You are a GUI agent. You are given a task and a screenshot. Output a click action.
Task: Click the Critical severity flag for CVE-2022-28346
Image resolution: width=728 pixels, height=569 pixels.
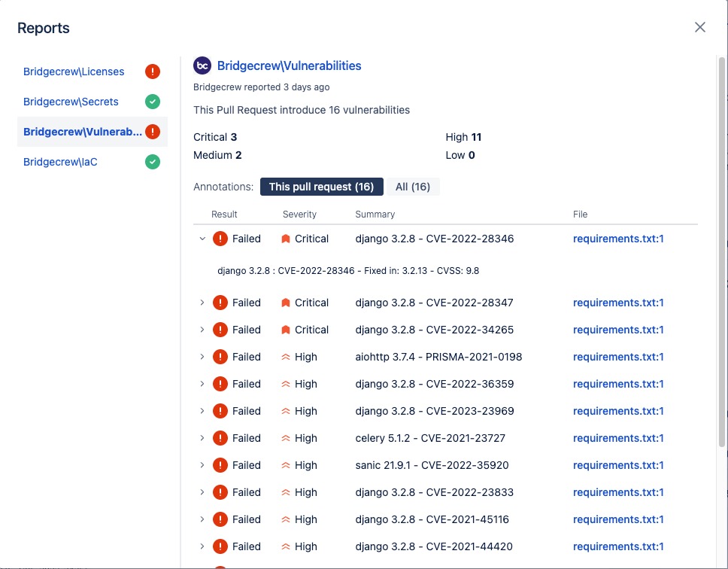coord(286,239)
